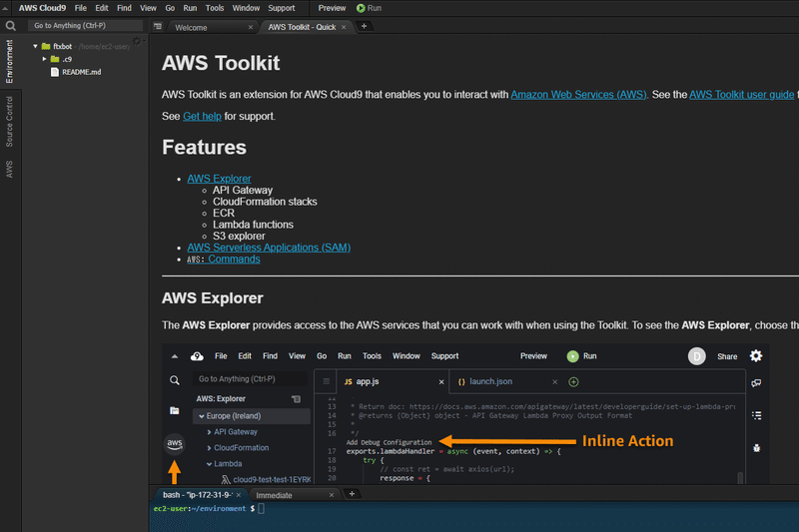Viewport: 799px width, 532px height.
Task: Click the Go to Anything search field
Action: 86,26
